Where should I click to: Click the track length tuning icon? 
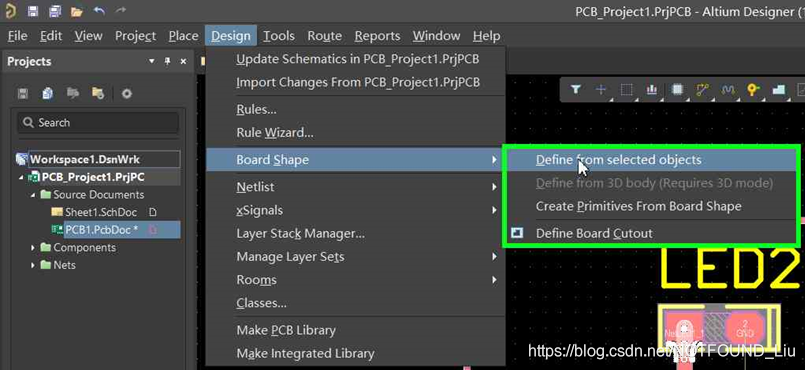(728, 90)
